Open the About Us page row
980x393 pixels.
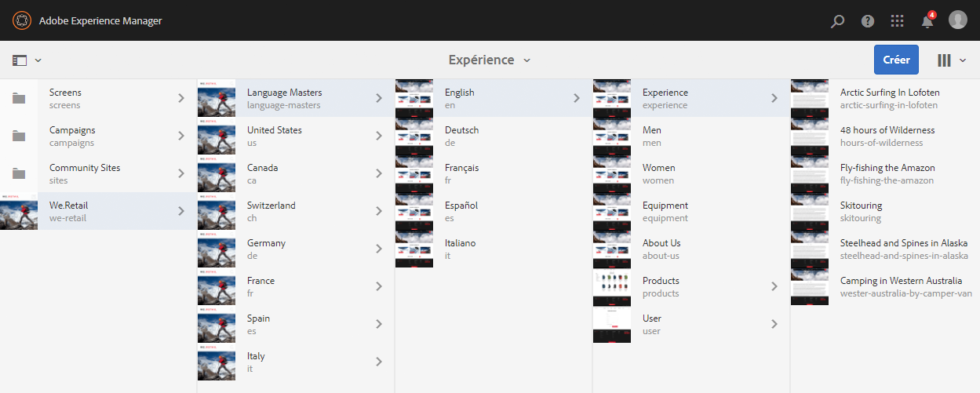pos(691,249)
